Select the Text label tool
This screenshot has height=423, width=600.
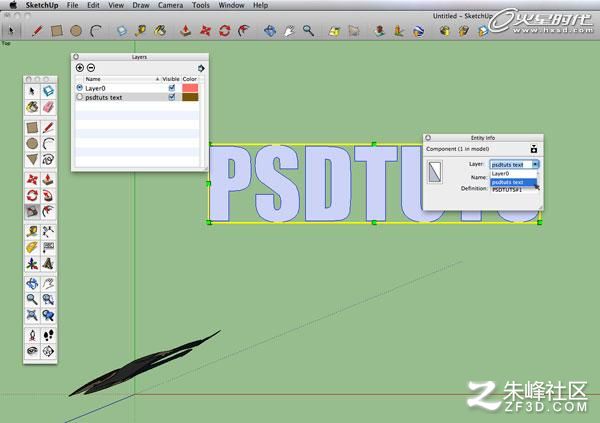coord(48,247)
